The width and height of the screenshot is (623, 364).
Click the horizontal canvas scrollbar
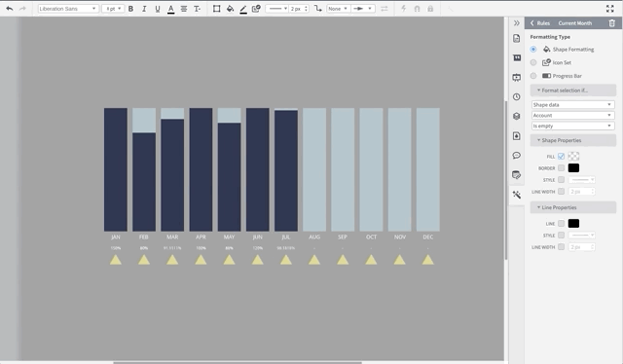238,362
